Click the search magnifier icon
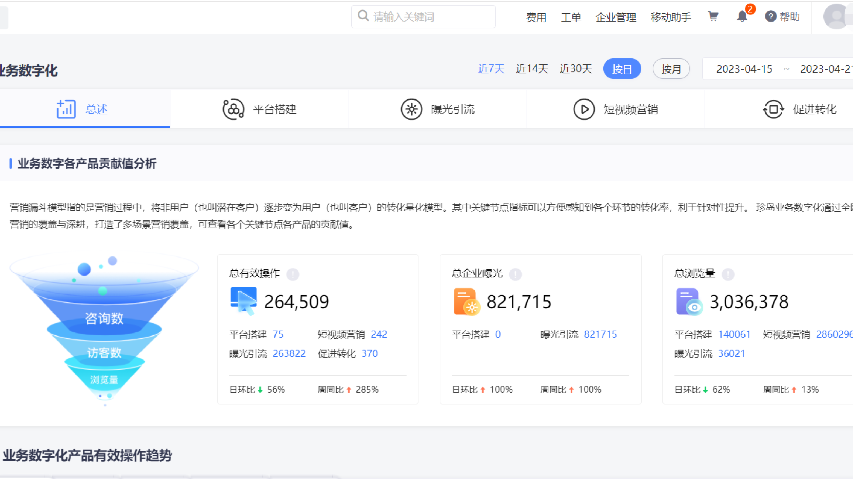 363,16
